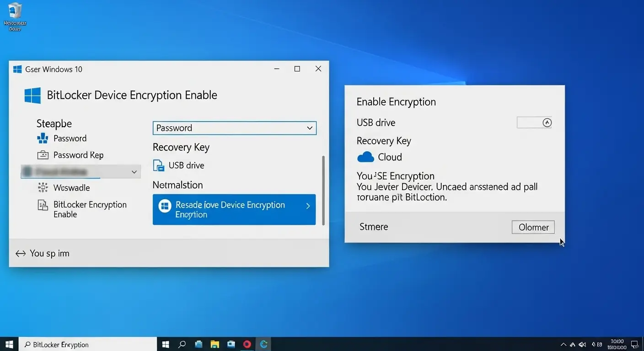The height and width of the screenshot is (351, 644).
Task: Click the Cloud icon in Enable Encryption dialog
Action: (365, 157)
